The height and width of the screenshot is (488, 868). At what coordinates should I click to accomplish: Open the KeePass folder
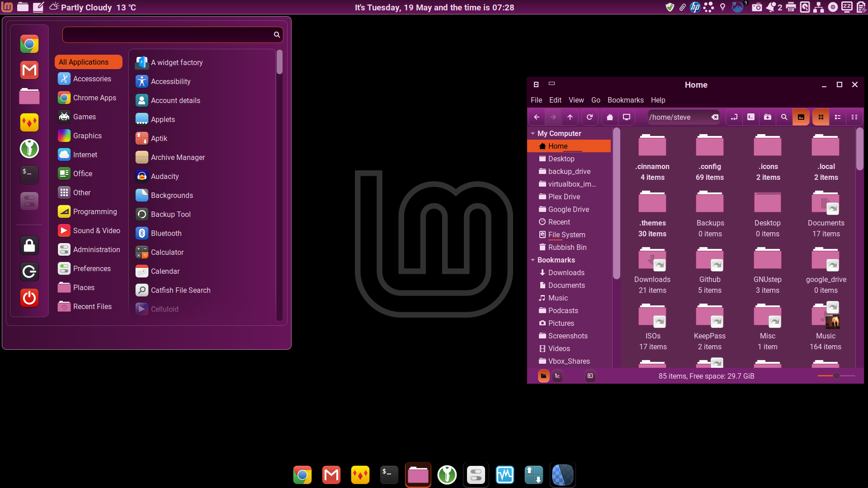click(x=710, y=326)
